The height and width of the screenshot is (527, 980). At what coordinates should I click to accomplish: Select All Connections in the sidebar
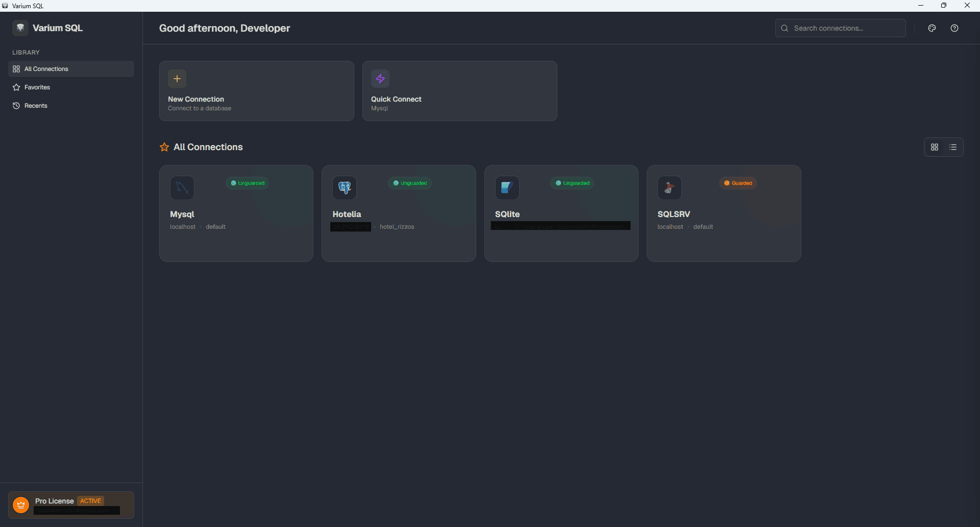[x=46, y=68]
